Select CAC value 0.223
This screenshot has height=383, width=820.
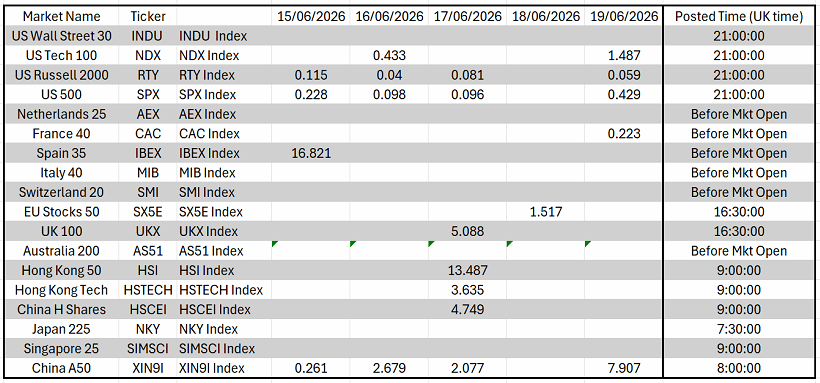click(624, 133)
